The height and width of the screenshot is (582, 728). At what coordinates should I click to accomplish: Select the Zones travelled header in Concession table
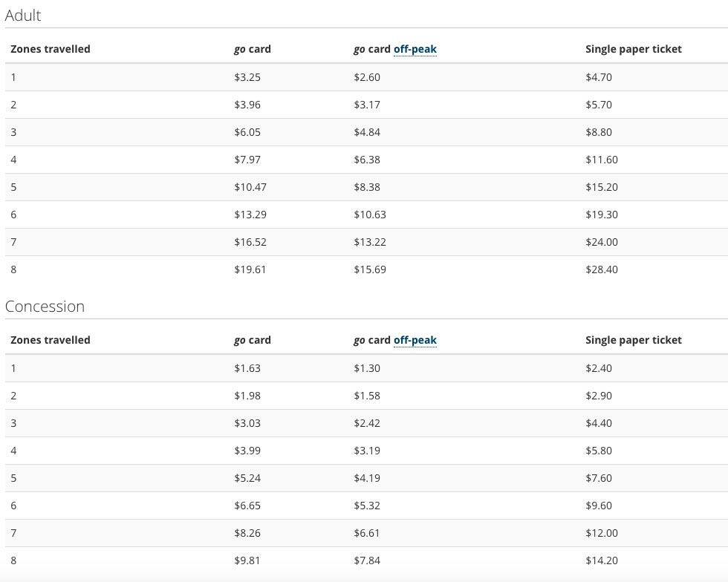pyautogui.click(x=49, y=340)
